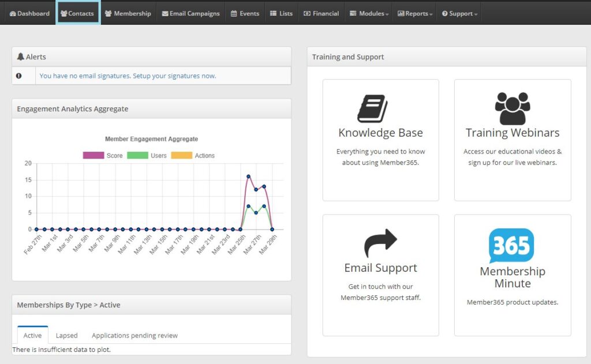Click the setup email signatures link
This screenshot has height=364, width=591.
[128, 76]
